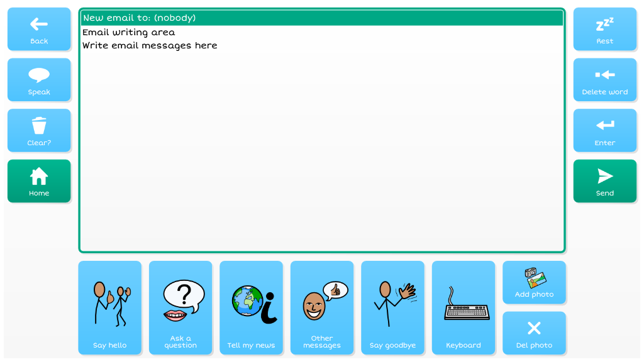Clear the message with the trash can
The image size is (644, 362).
click(39, 130)
